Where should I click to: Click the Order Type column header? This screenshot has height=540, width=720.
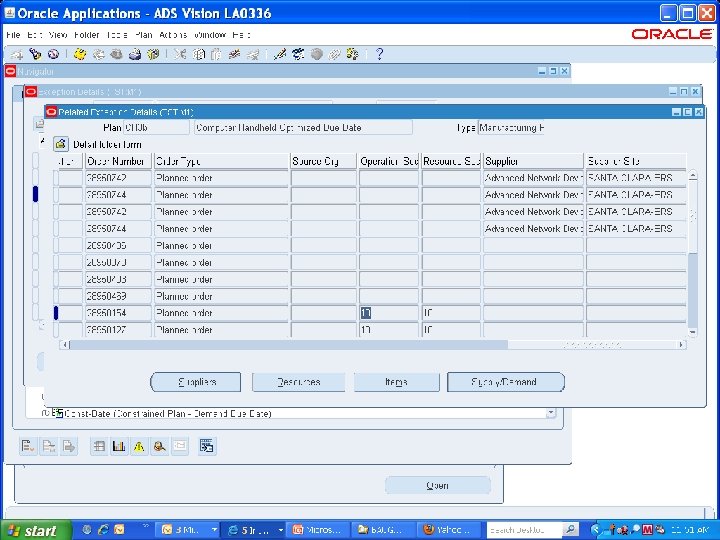[x=221, y=161]
